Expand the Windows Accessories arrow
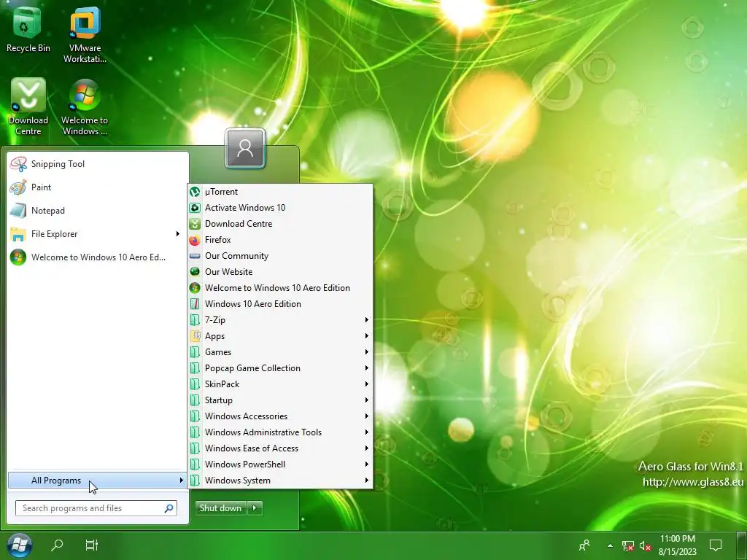 [x=367, y=416]
